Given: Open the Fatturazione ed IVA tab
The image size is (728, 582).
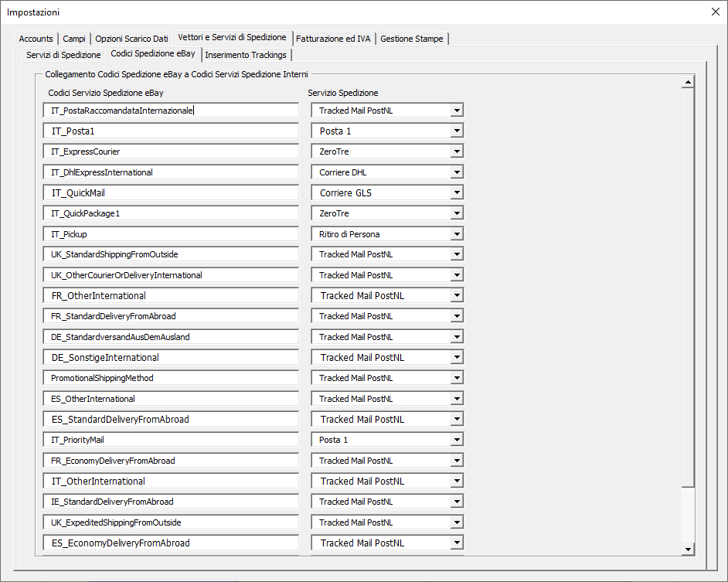Looking at the screenshot, I should [x=333, y=39].
